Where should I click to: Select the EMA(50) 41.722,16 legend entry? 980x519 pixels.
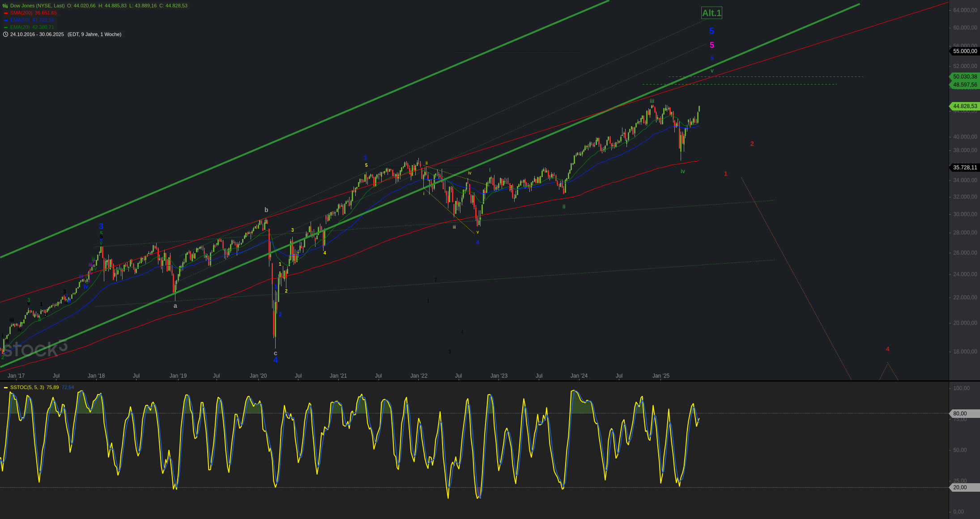pos(32,20)
